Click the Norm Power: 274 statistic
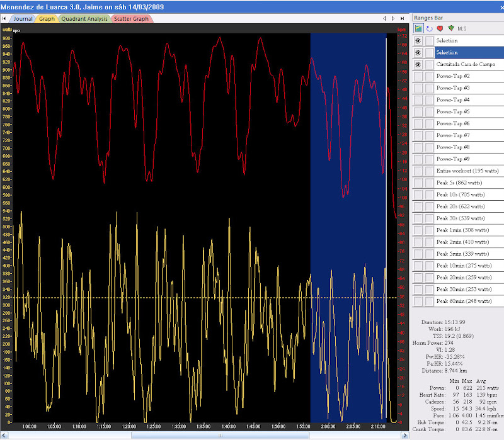Image resolution: width=504 pixels, height=440 pixels. [433, 343]
